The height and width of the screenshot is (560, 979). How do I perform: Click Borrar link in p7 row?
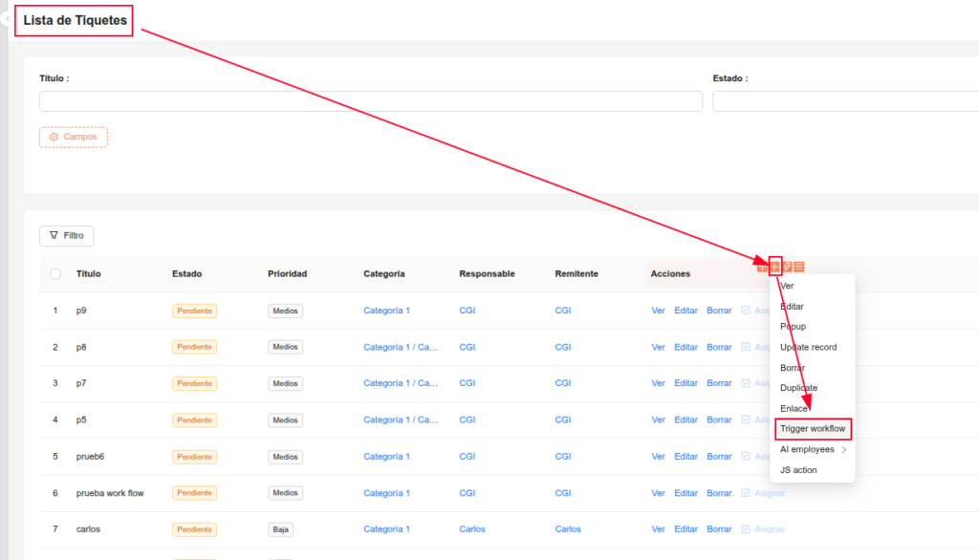click(719, 383)
